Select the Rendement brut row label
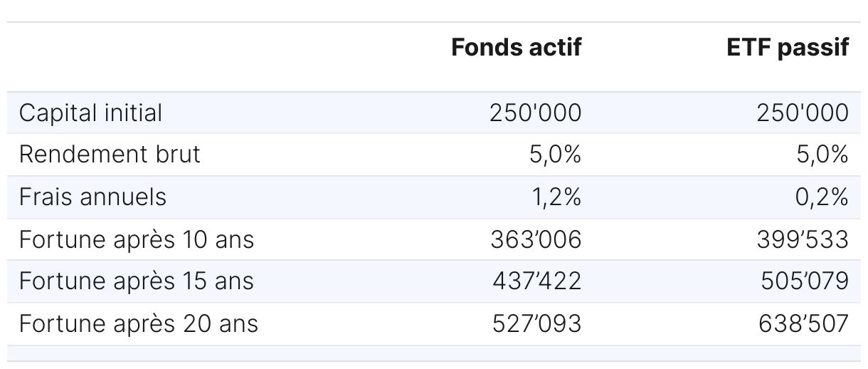The width and height of the screenshot is (868, 369). point(110,155)
